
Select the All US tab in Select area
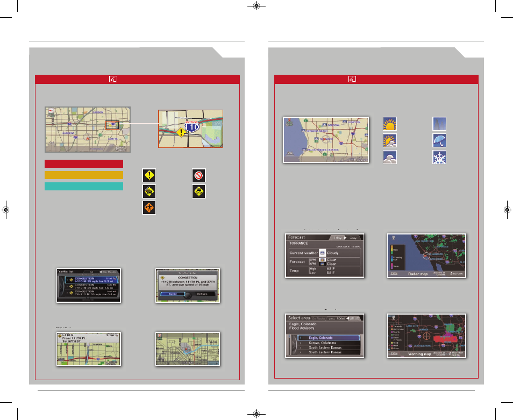(354, 318)
